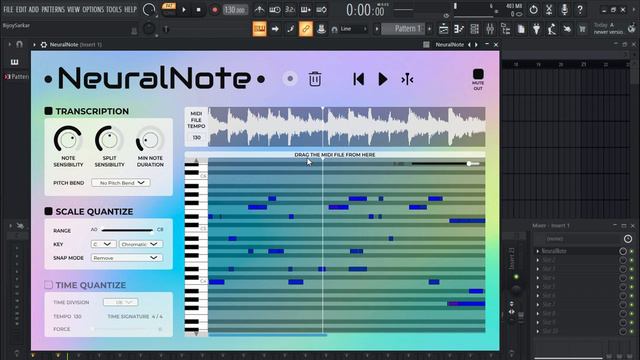Click NeuralNote's center-on-playhead icon

tap(407, 79)
